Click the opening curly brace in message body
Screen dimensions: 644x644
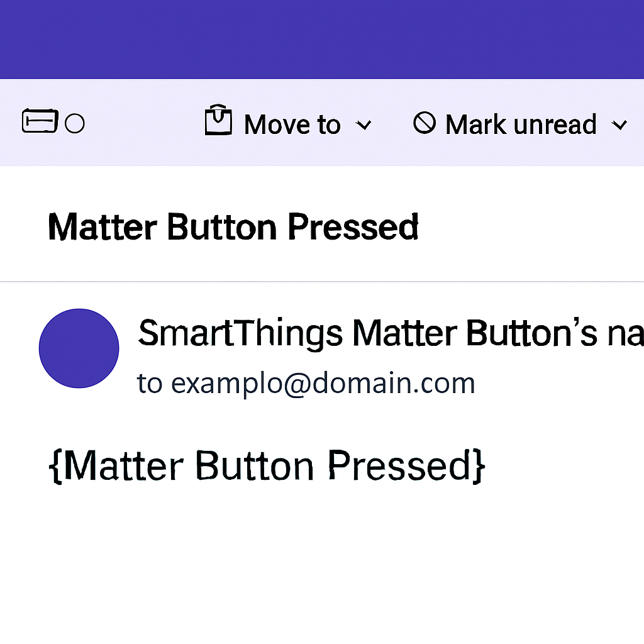55,467
